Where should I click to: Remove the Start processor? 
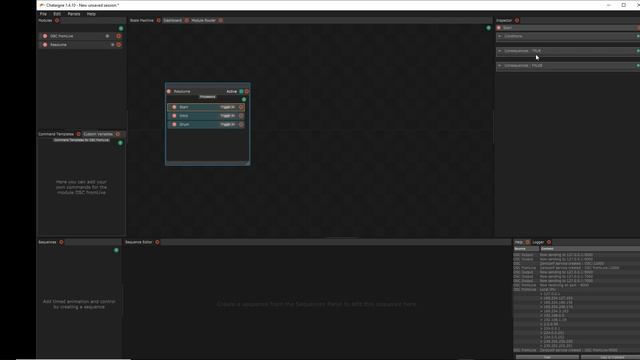241,107
